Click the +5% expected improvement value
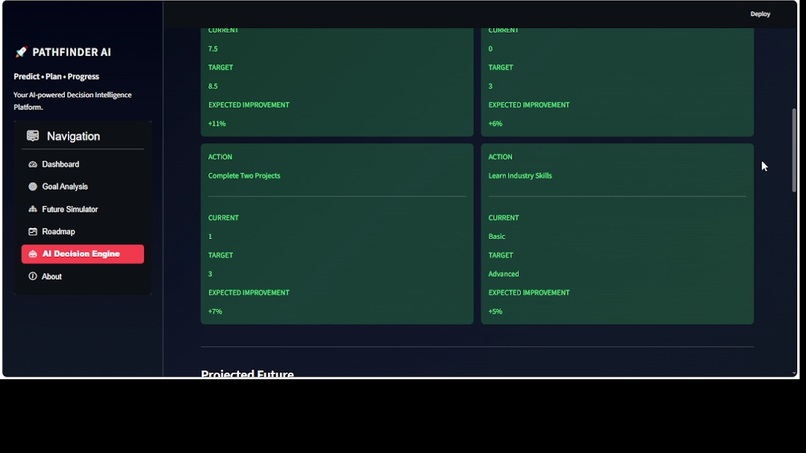This screenshot has width=806, height=453. coord(495,312)
